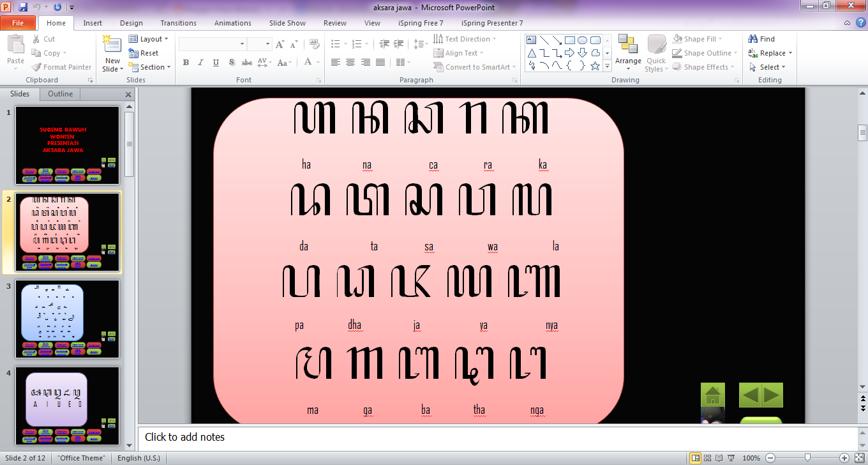
Task: Select the 5-Point Star shape
Action: click(x=595, y=65)
